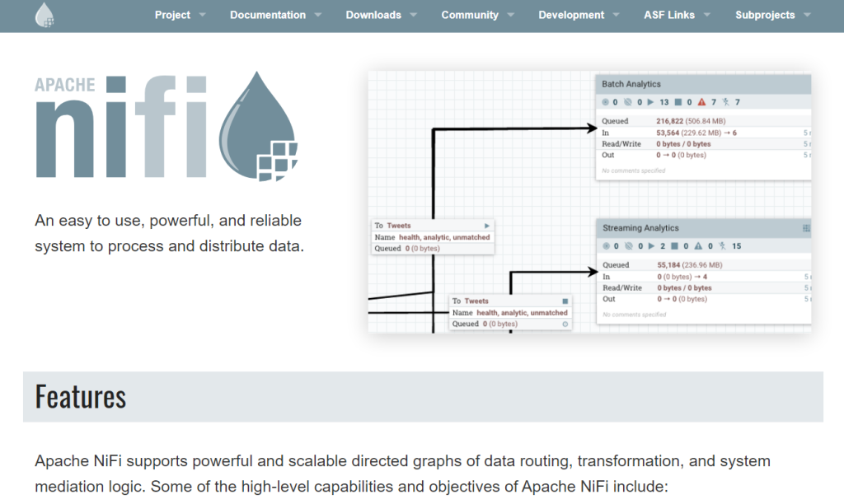The width and height of the screenshot is (844, 504).
Task: Click the Features heading
Action: pos(80,397)
